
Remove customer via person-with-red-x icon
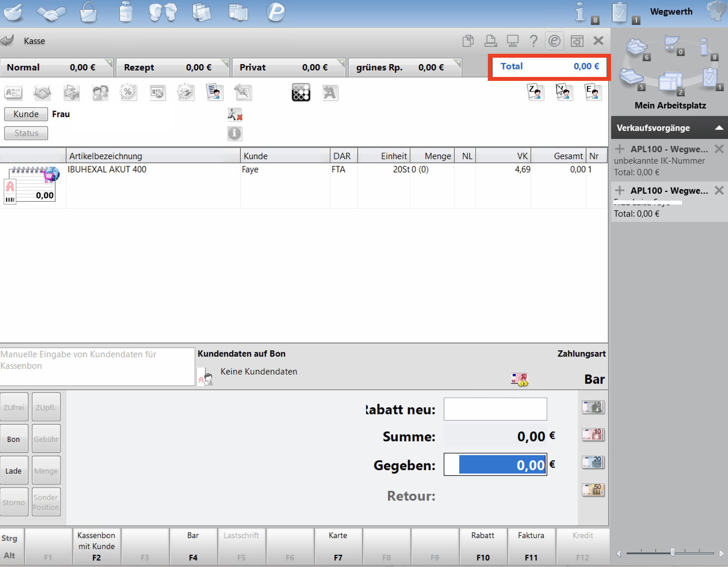coord(235,115)
